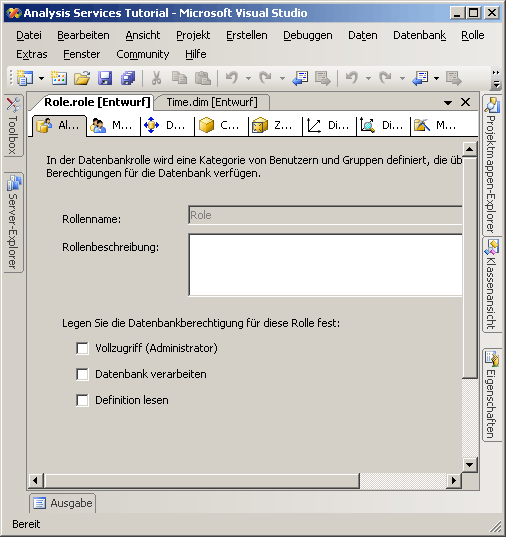Open the Server-Explorer side panel
Image resolution: width=506 pixels, height=537 pixels.
point(13,222)
